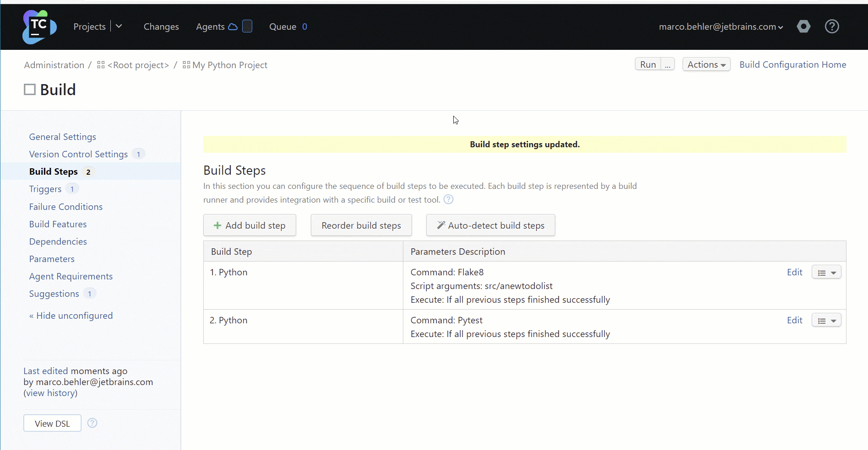The height and width of the screenshot is (450, 868).
Task: Click the View DSL button
Action: click(52, 423)
